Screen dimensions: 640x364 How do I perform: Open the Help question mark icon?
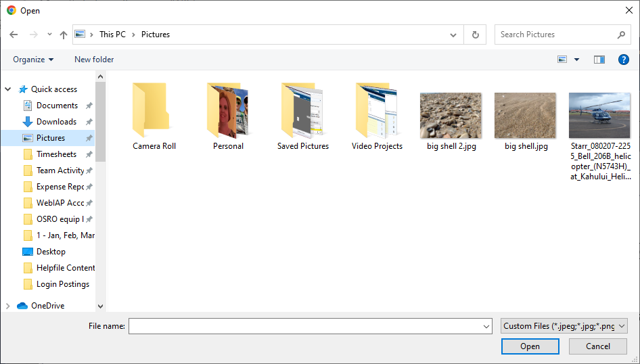point(623,60)
